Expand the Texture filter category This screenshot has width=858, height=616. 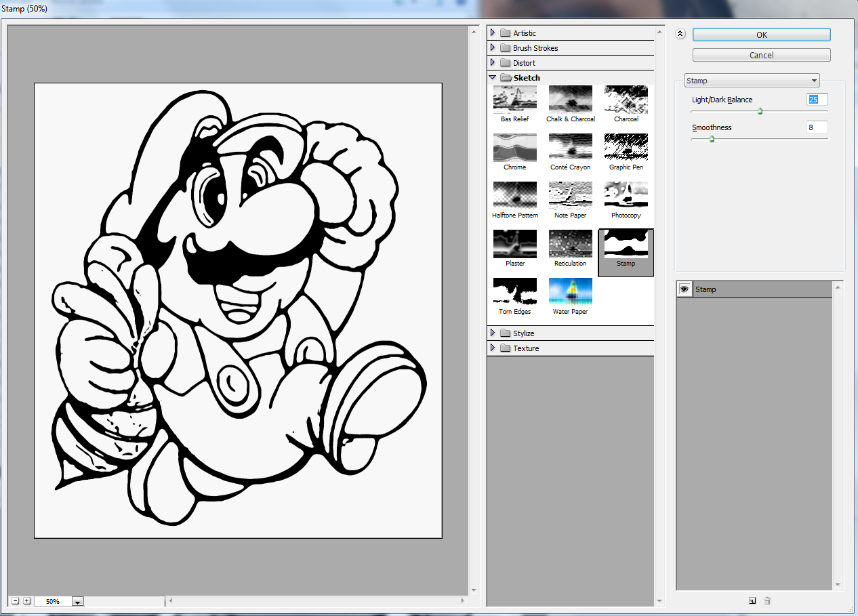point(493,348)
